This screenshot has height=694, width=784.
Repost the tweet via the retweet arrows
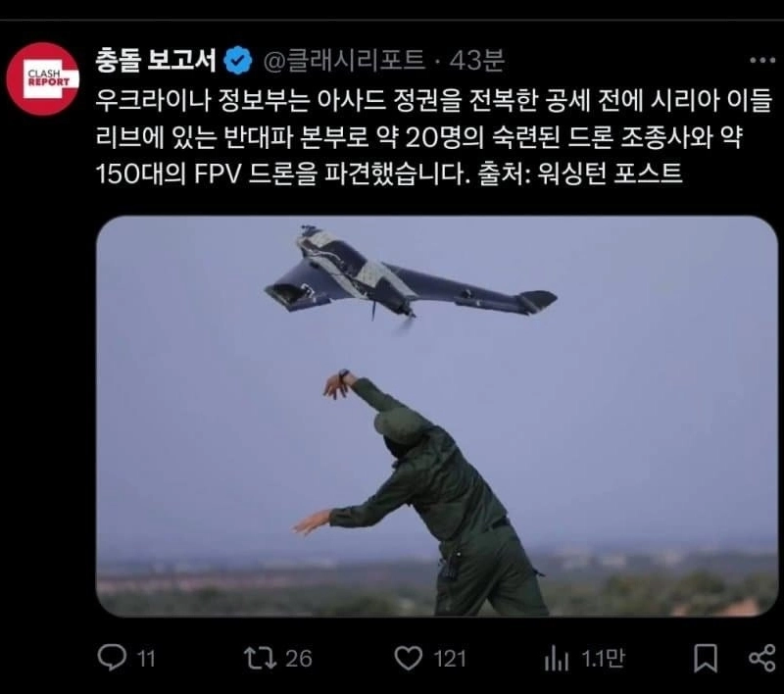coord(260,658)
